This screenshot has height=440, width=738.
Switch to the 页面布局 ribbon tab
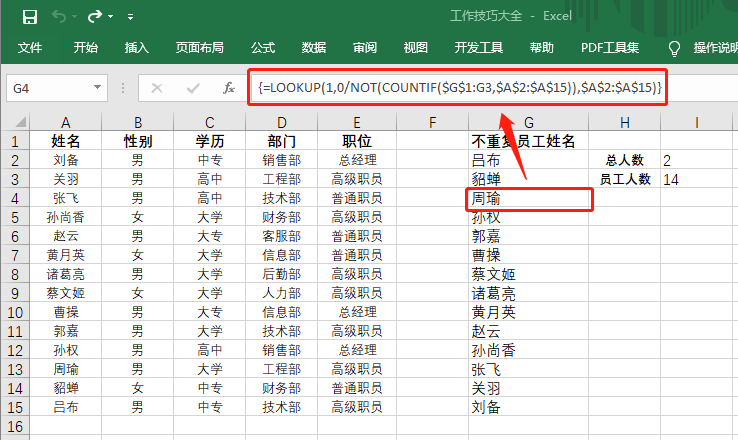pyautogui.click(x=200, y=48)
